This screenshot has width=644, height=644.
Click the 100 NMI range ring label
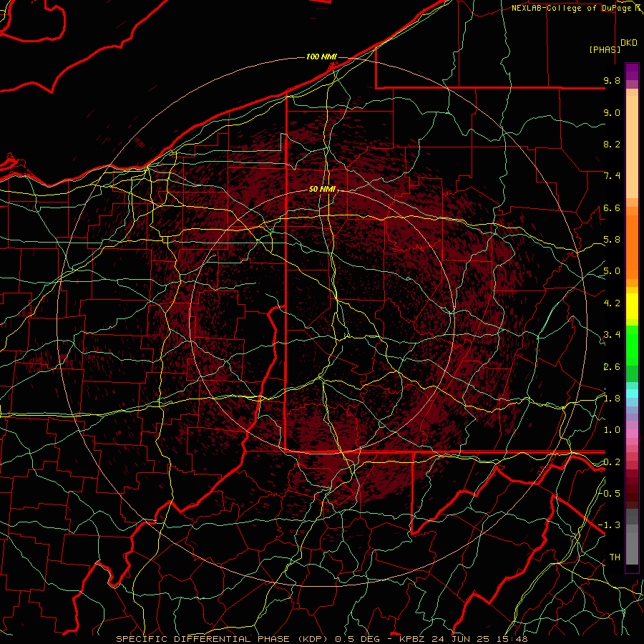(x=321, y=57)
